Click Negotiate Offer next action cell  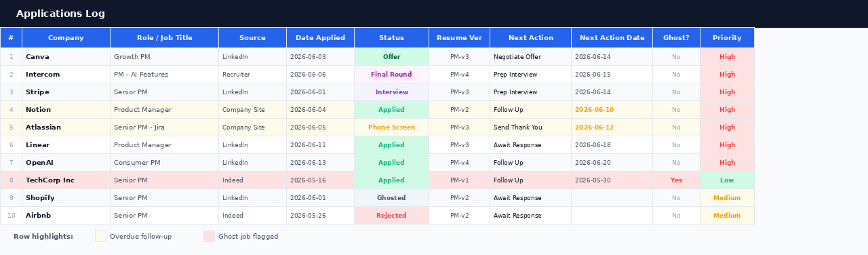tap(530, 57)
